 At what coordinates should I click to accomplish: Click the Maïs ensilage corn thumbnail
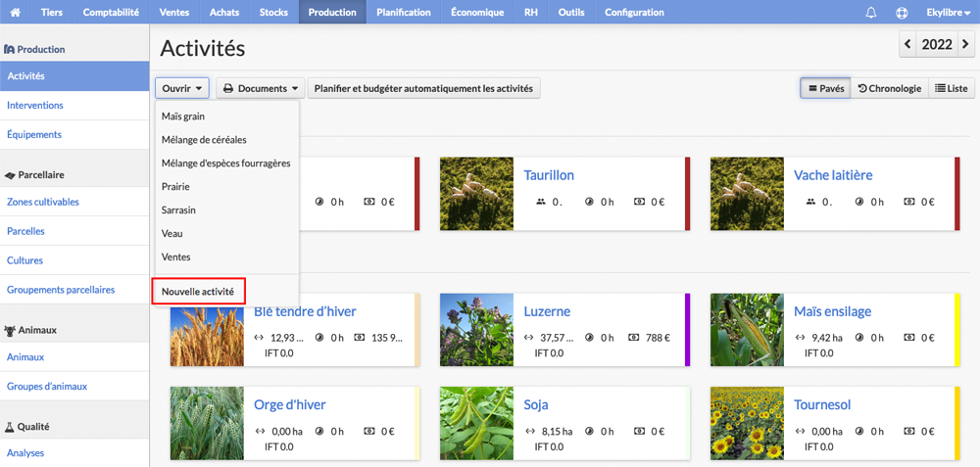pyautogui.click(x=747, y=330)
